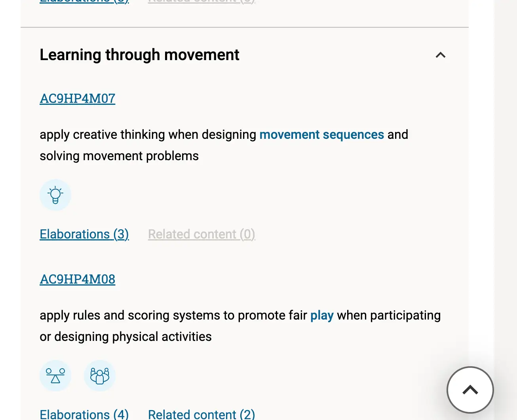Click the Learning through movement heading
Screen dimensions: 517x420
point(139,55)
